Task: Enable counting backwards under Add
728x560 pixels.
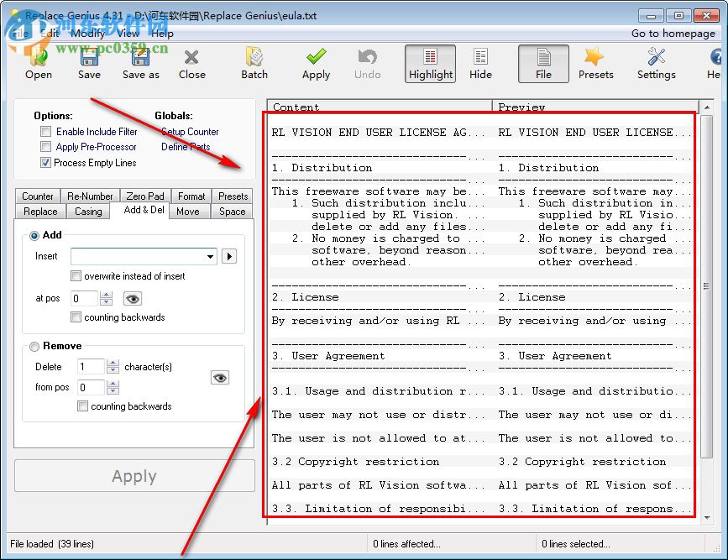Action: (x=76, y=317)
